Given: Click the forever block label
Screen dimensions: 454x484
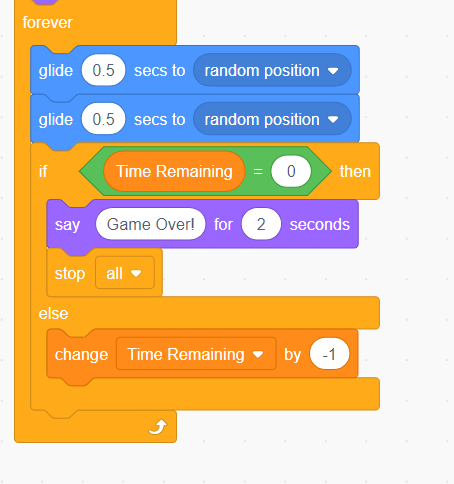Looking at the screenshot, I should pyautogui.click(x=47, y=23).
